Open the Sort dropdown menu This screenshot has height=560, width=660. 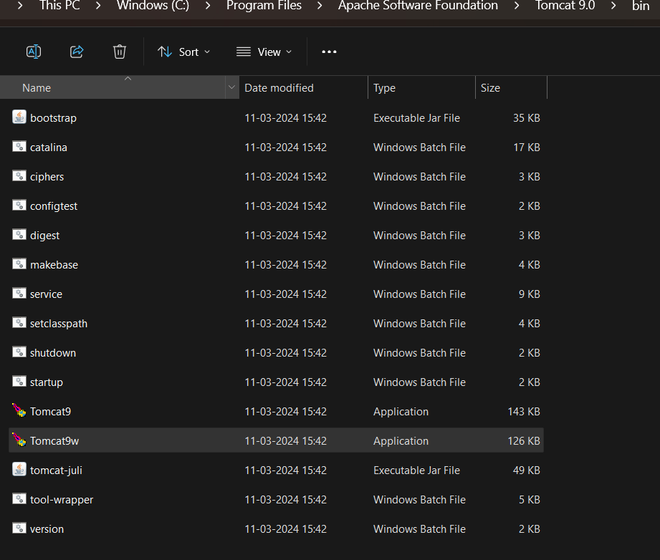pos(184,52)
